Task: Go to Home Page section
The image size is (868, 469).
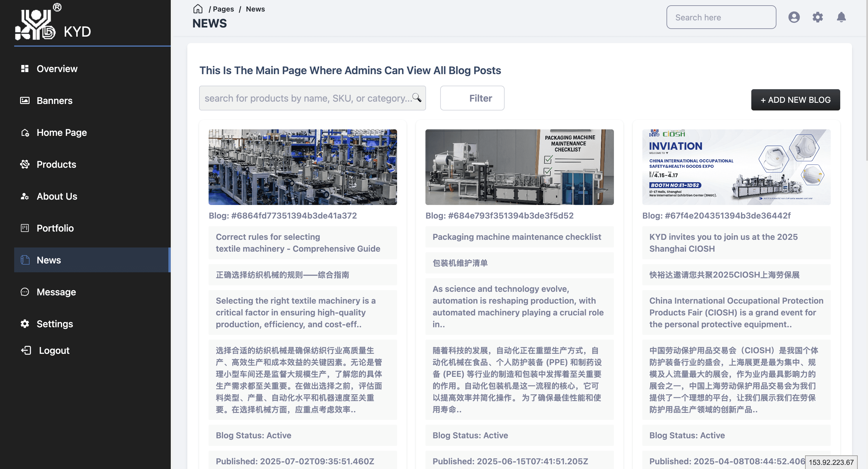Action: 62,132
